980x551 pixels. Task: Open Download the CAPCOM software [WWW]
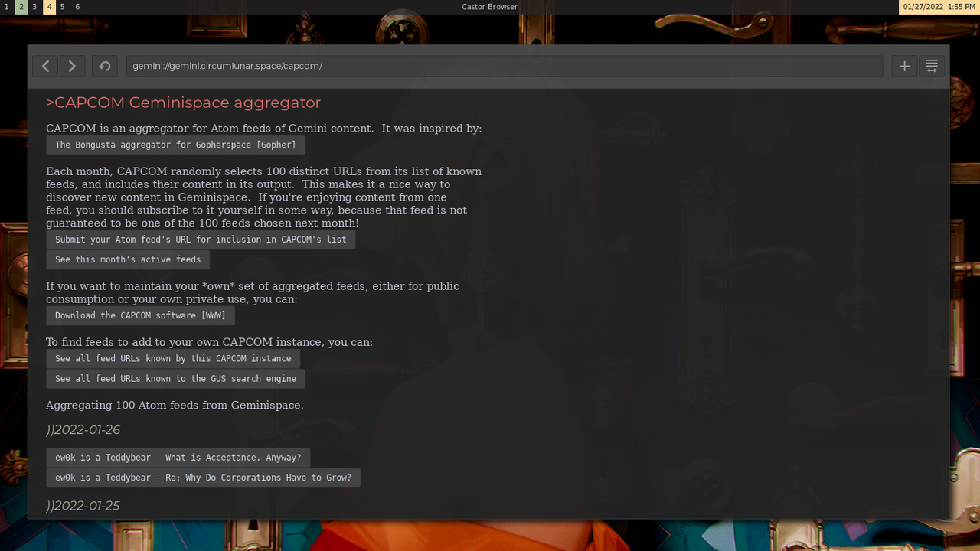pyautogui.click(x=140, y=315)
